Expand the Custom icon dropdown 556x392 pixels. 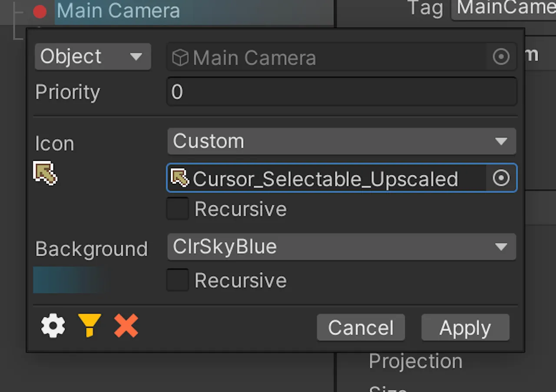[342, 141]
